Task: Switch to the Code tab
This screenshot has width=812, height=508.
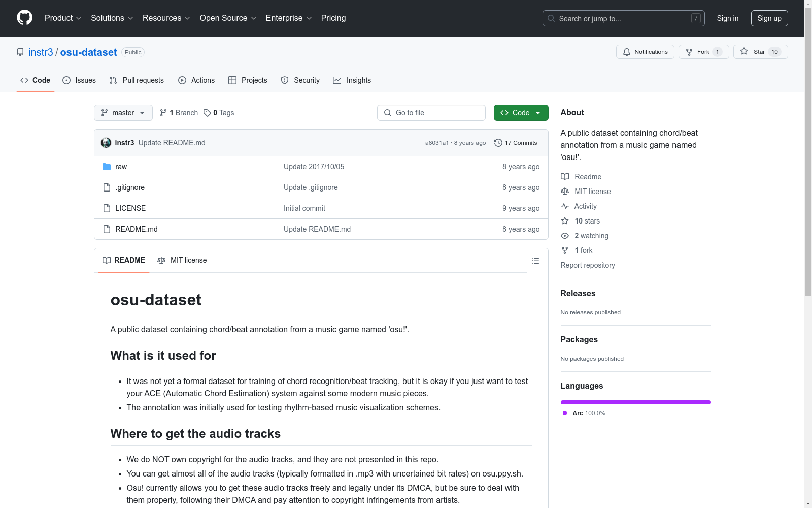Action: click(x=36, y=80)
